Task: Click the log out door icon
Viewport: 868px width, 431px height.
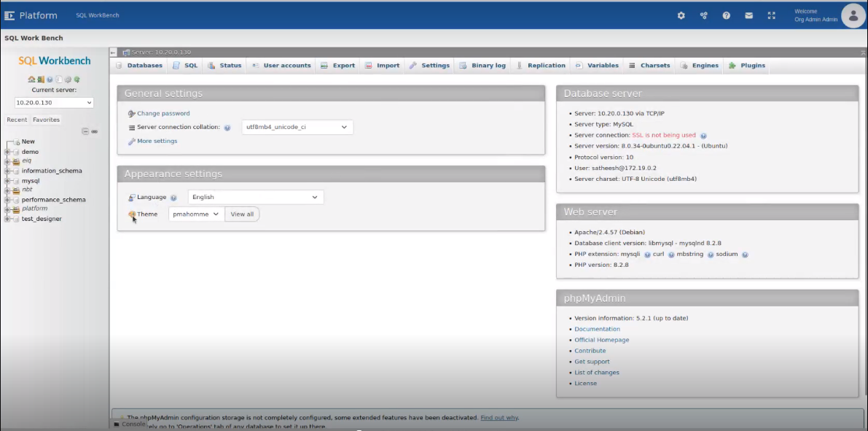Action: point(40,79)
